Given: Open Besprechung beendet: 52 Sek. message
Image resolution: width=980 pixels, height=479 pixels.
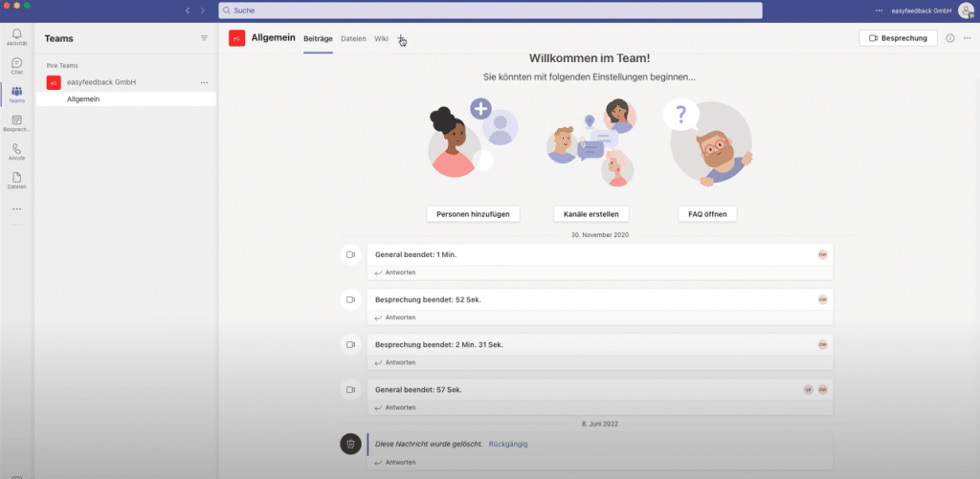Looking at the screenshot, I should (600, 300).
